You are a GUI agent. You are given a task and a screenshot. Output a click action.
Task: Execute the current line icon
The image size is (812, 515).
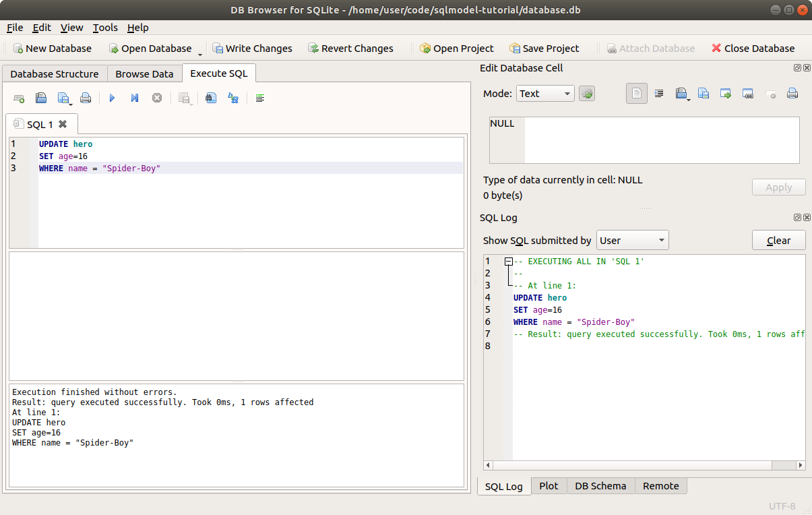point(135,98)
